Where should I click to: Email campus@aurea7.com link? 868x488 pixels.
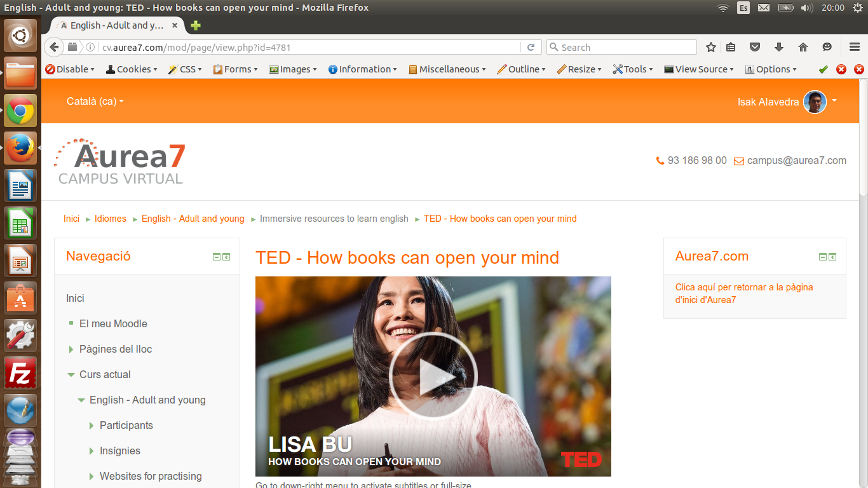(797, 161)
